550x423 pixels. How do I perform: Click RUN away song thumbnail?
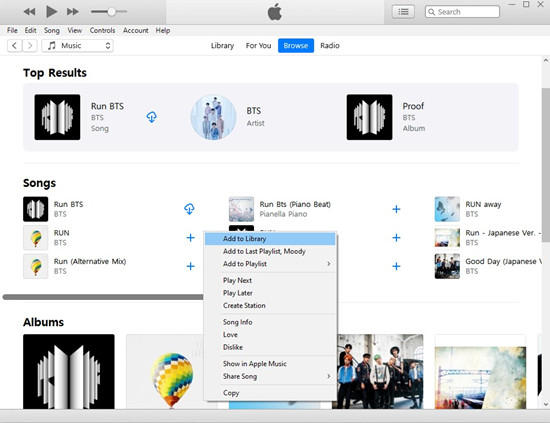pos(447,209)
